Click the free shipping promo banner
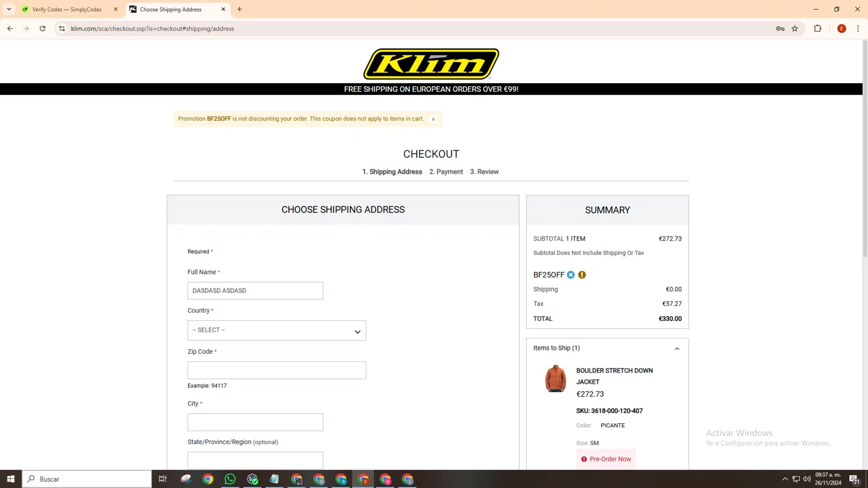 point(431,89)
